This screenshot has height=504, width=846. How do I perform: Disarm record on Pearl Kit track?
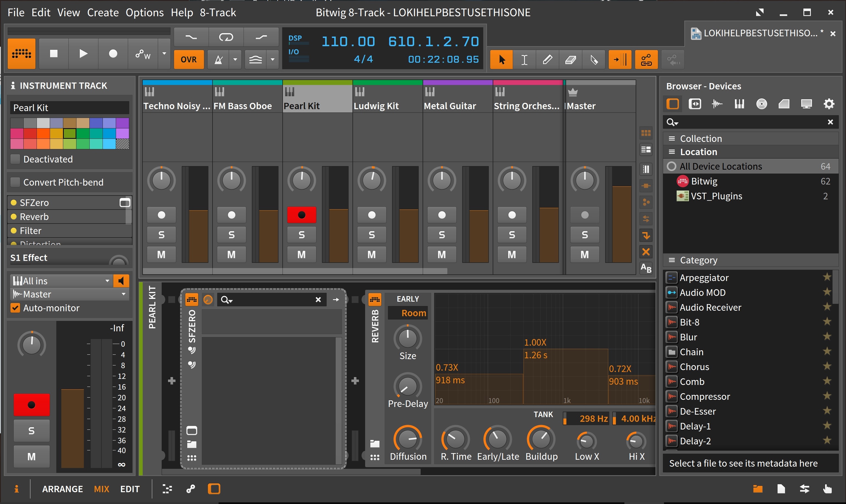[x=302, y=215]
